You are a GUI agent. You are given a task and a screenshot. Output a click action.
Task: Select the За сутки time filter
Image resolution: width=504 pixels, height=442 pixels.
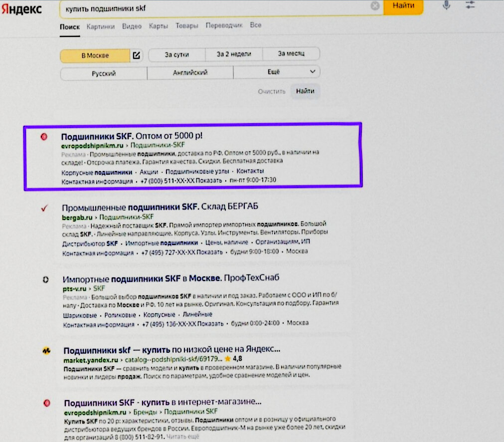[177, 55]
